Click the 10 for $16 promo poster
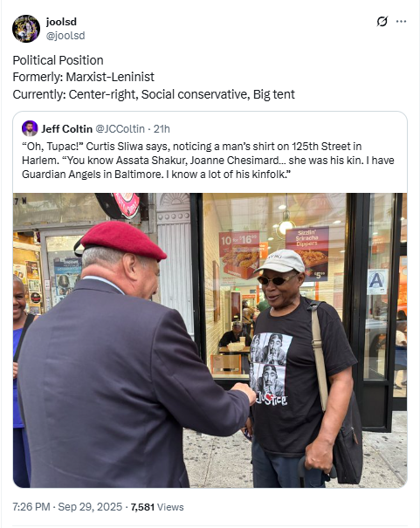 (x=239, y=254)
